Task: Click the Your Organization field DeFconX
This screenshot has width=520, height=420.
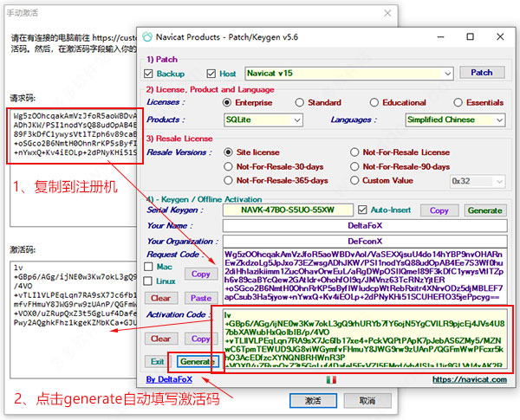Action: pyautogui.click(x=365, y=241)
